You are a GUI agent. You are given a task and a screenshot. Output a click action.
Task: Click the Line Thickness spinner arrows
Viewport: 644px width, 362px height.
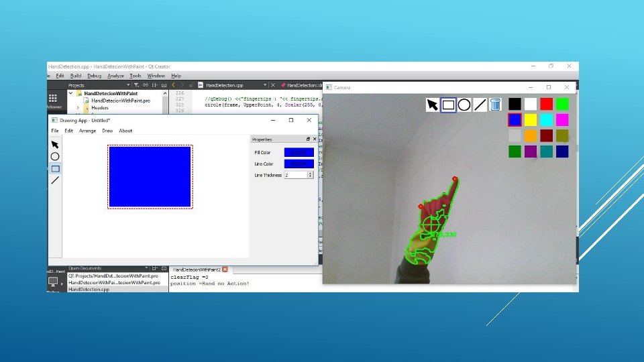pos(311,175)
